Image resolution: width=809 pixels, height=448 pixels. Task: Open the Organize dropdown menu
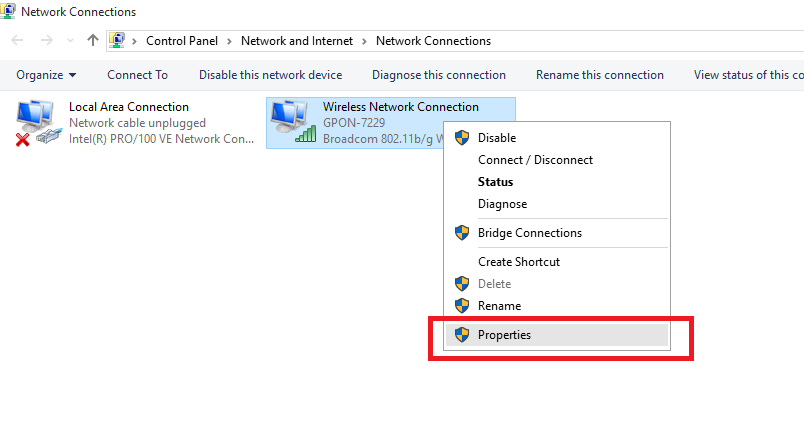pyautogui.click(x=46, y=75)
